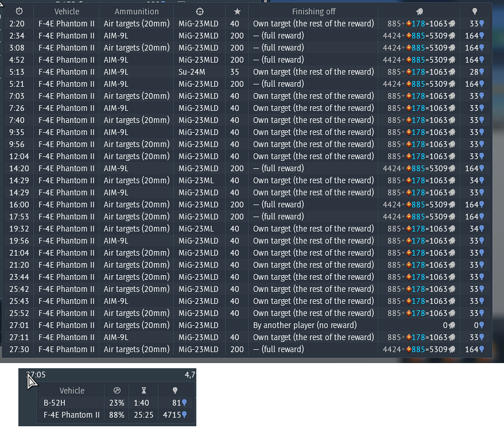The image size is (504, 432).
Task: Click the 7:26 timestamp
Action: pyautogui.click(x=17, y=108)
